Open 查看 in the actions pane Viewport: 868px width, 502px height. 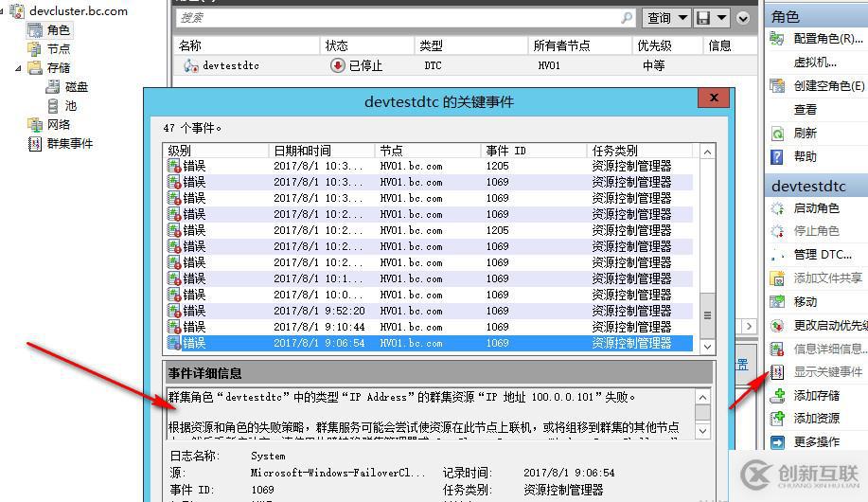pyautogui.click(x=806, y=110)
